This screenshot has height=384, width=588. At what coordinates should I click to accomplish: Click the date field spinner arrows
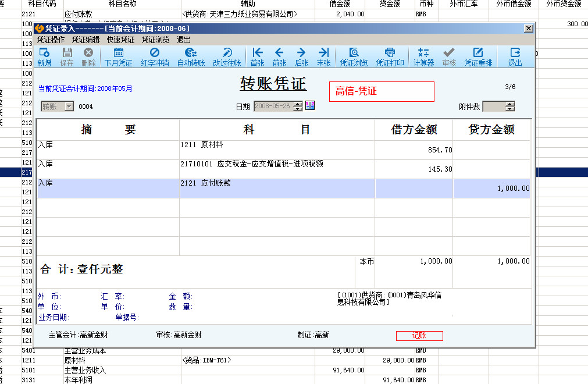pos(298,106)
